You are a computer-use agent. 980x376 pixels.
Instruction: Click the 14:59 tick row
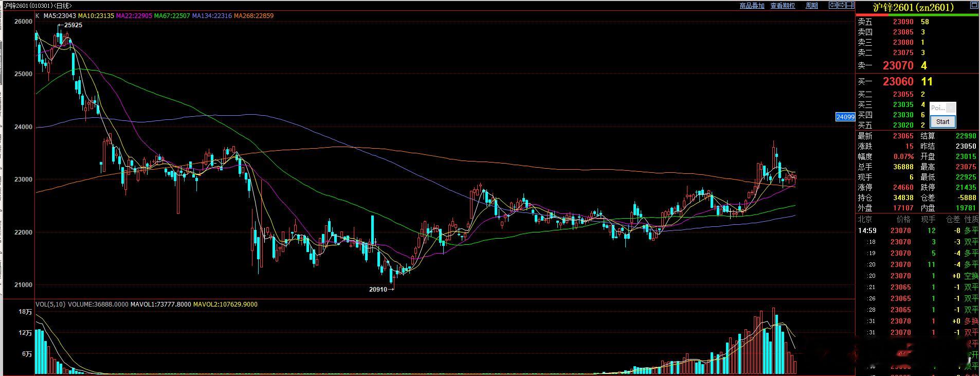[918, 230]
